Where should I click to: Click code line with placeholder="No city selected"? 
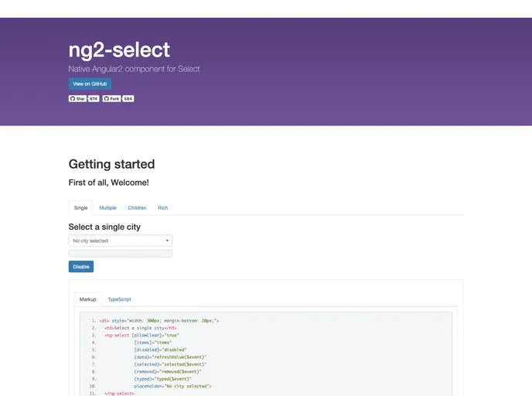(172, 386)
